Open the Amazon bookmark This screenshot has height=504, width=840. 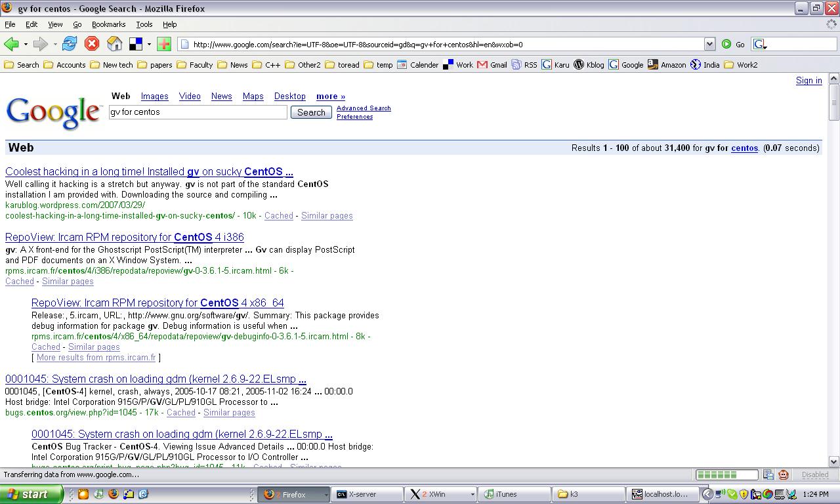pyautogui.click(x=667, y=64)
